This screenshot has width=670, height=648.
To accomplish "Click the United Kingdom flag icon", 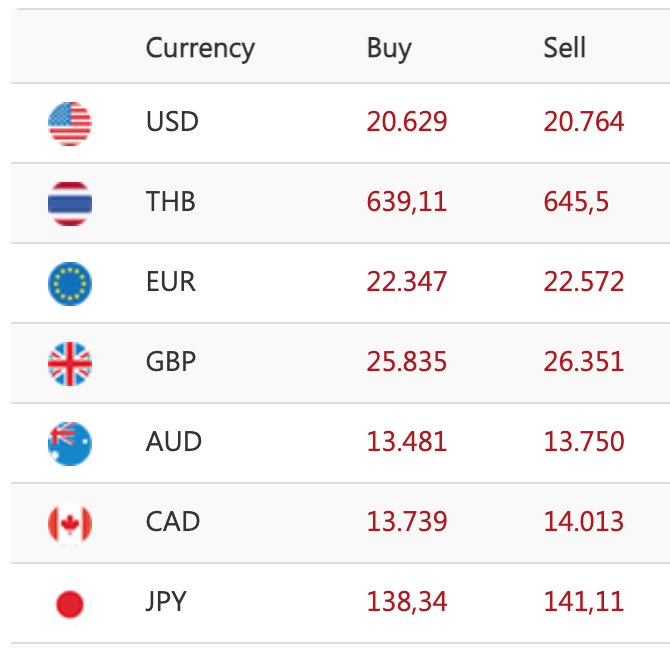I will pos(70,362).
